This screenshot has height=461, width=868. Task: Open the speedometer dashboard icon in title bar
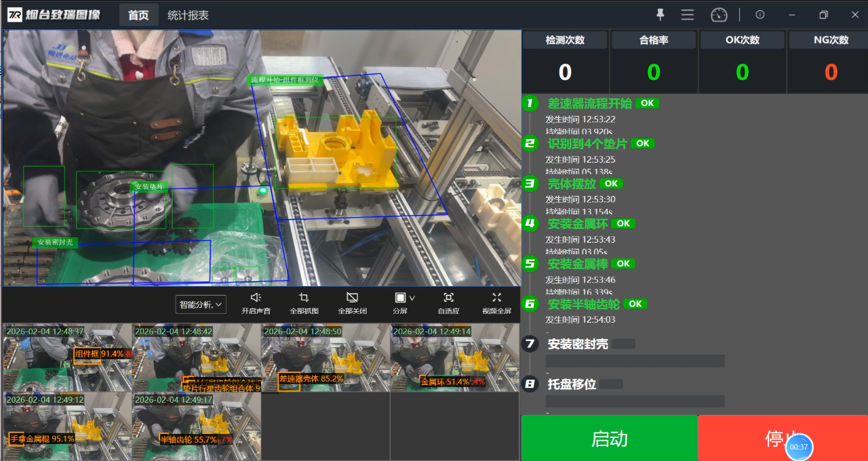(719, 14)
